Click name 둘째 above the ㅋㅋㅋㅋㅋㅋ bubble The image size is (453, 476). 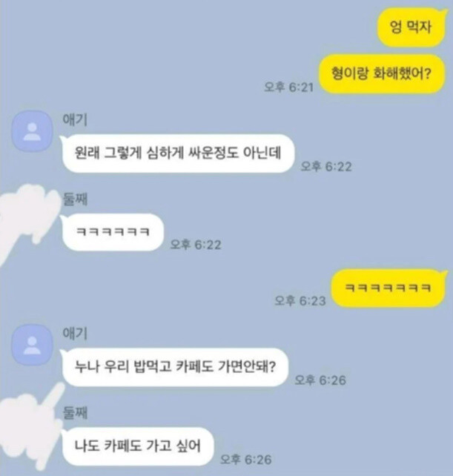click(x=75, y=199)
